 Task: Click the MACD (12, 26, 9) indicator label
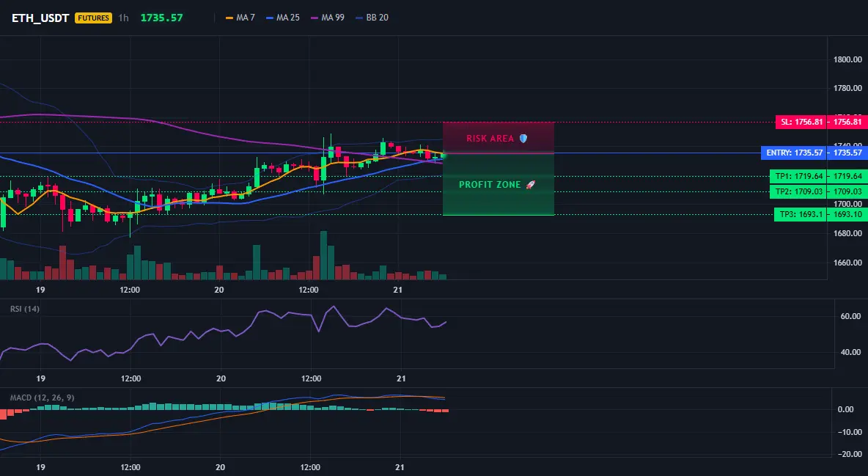[42, 398]
